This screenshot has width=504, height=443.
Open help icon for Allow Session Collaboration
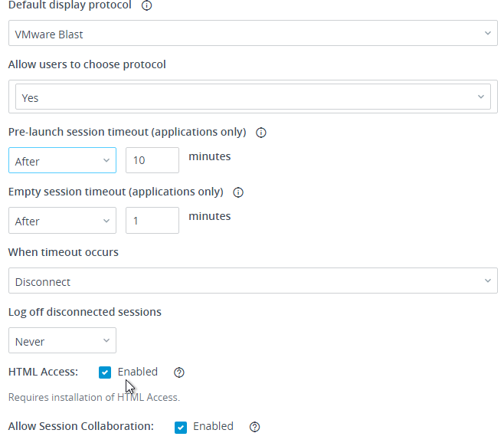point(254,427)
